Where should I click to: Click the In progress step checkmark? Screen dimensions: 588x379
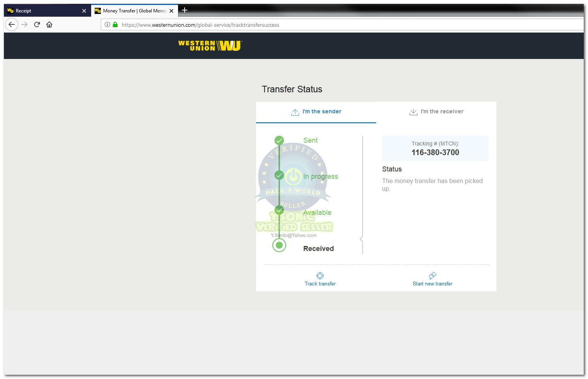[x=279, y=175]
